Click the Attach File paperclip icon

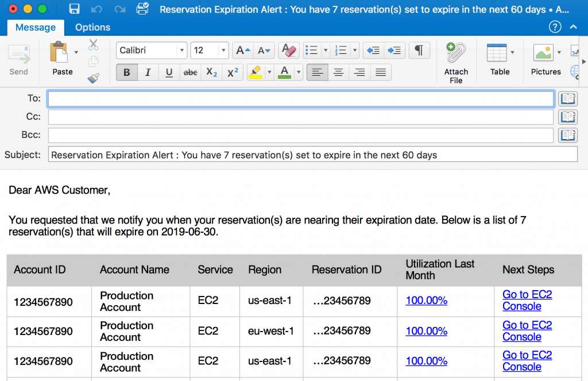tap(456, 53)
